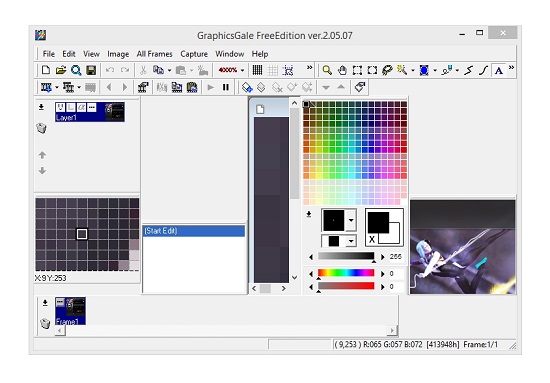This screenshot has width=550, height=383.
Task: Save the image with the floppy icon
Action: coord(91,70)
